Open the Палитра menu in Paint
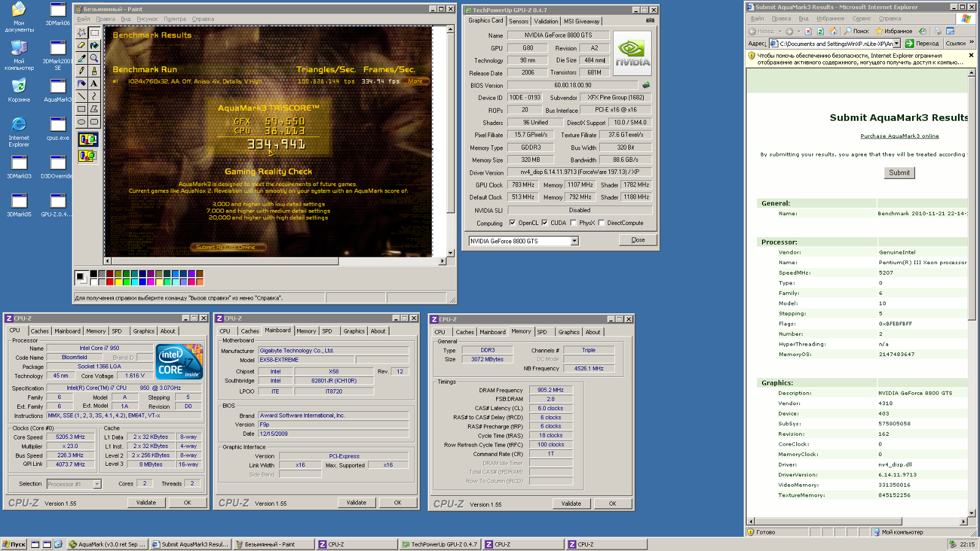 pyautogui.click(x=175, y=19)
